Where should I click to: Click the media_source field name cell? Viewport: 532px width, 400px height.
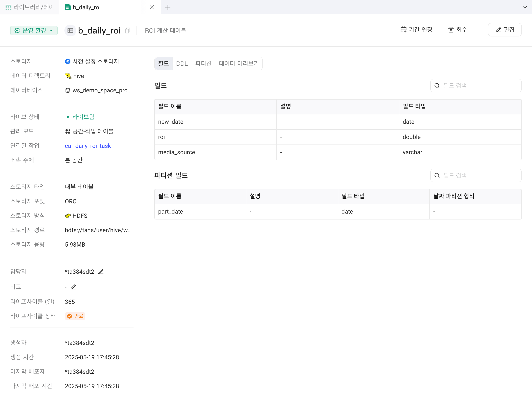click(215, 152)
